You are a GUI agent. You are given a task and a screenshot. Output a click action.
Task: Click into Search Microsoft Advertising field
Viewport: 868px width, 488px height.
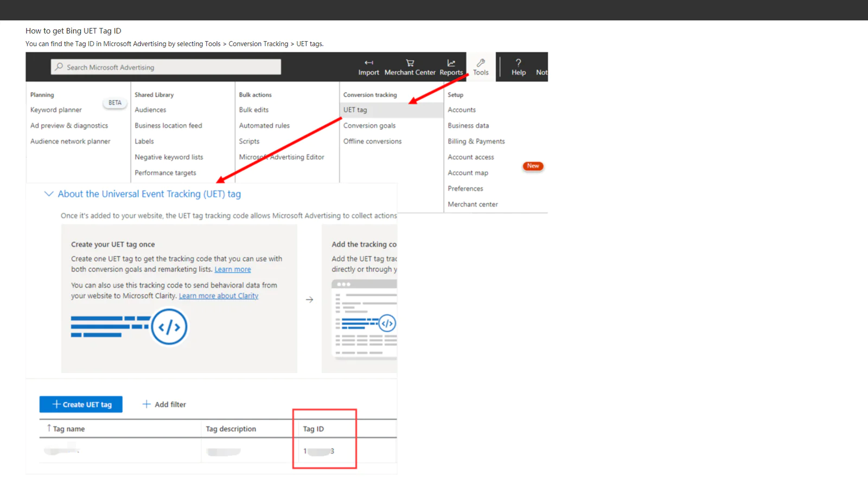pos(166,67)
